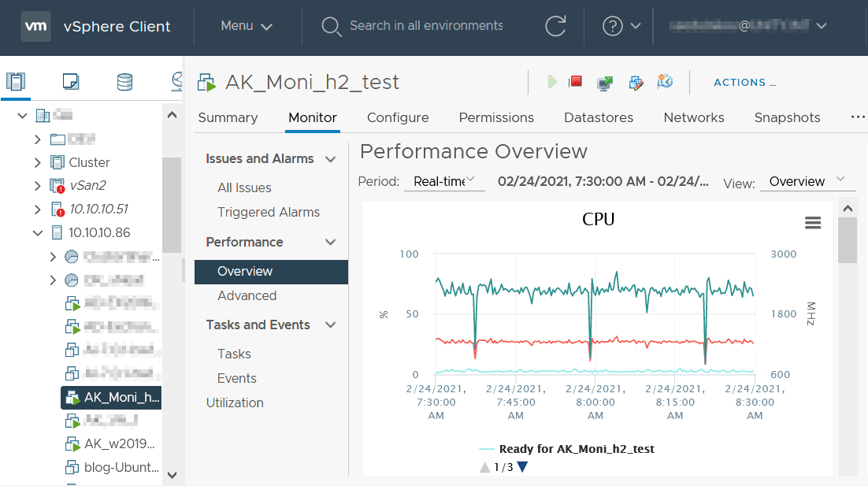Open the CPU chart hamburger menu
Image resolution: width=868 pixels, height=486 pixels.
click(813, 223)
